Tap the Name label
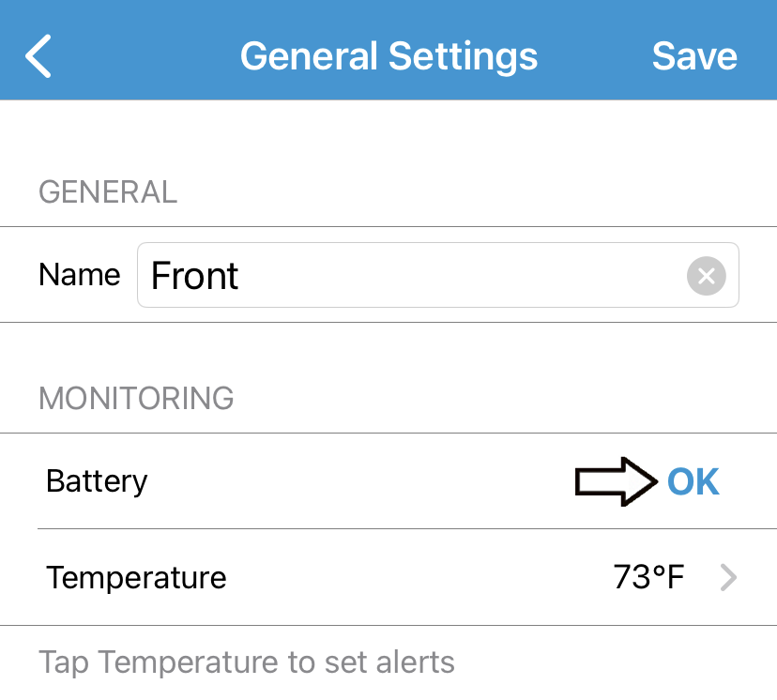 click(80, 275)
